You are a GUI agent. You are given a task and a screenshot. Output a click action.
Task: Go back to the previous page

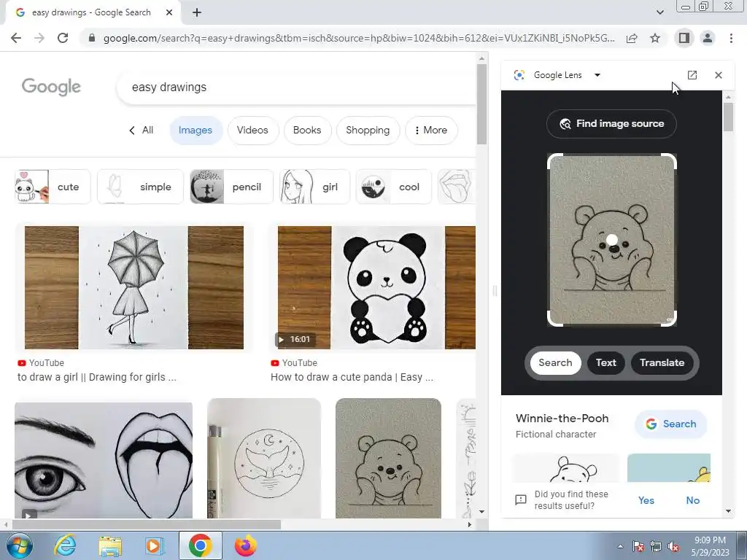click(x=16, y=38)
